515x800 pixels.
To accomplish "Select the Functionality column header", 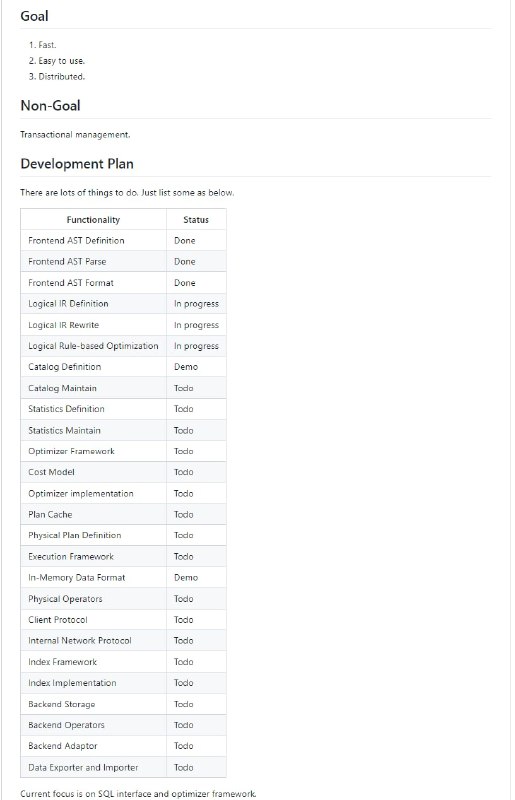I will coord(93,219).
